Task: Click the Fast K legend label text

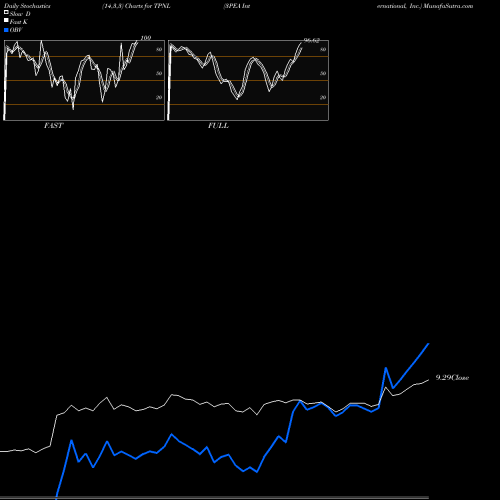Action: [x=19, y=22]
